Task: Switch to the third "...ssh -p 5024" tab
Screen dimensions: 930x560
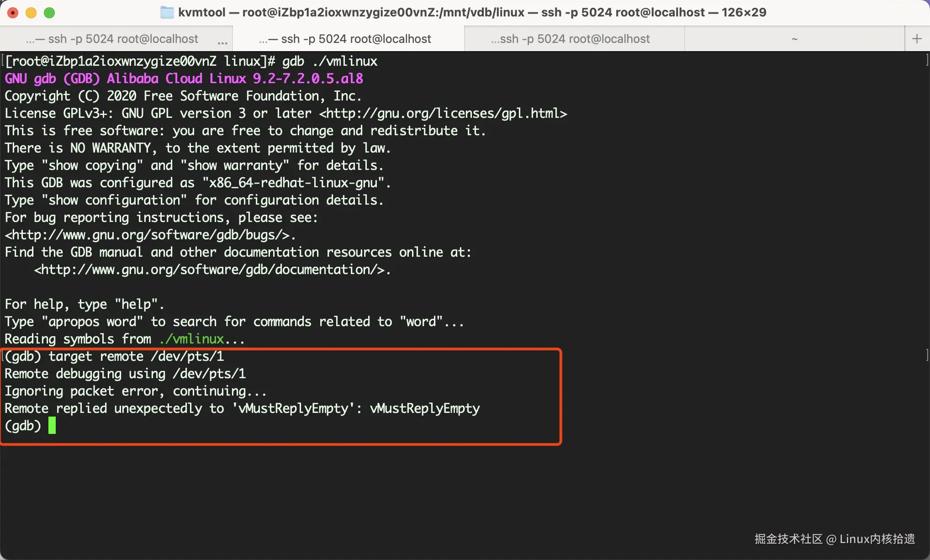Action: click(x=570, y=39)
